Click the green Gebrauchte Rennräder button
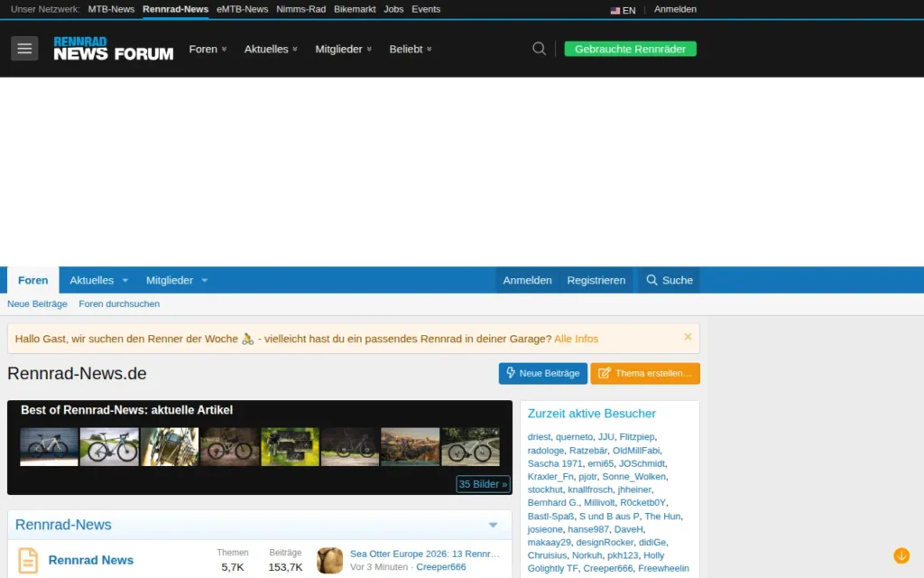Viewport: 924px width, 578px height. click(631, 49)
